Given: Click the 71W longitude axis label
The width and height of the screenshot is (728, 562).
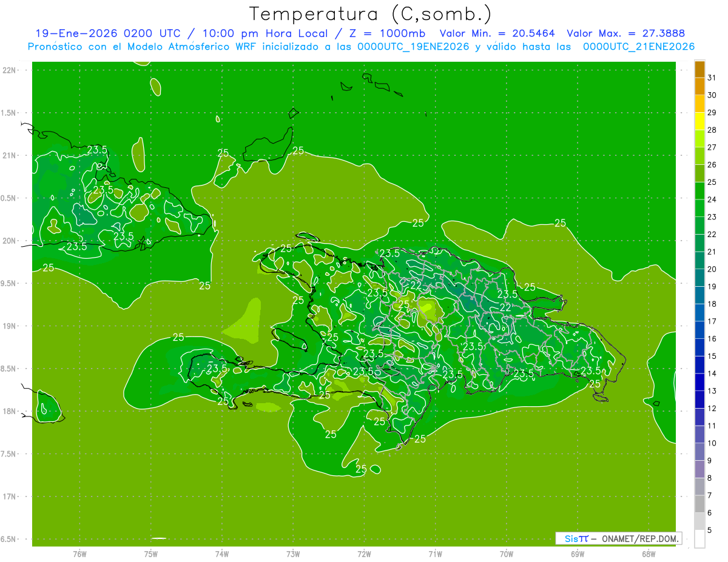Looking at the screenshot, I should pos(435,554).
